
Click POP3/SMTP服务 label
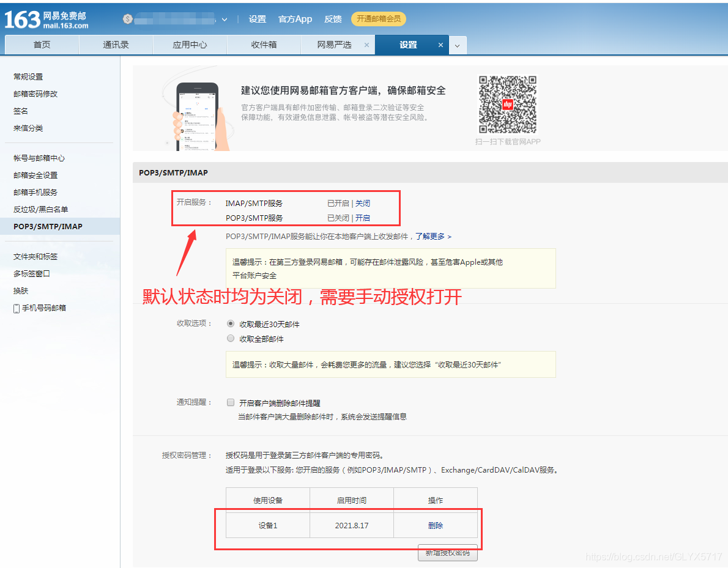pos(254,218)
